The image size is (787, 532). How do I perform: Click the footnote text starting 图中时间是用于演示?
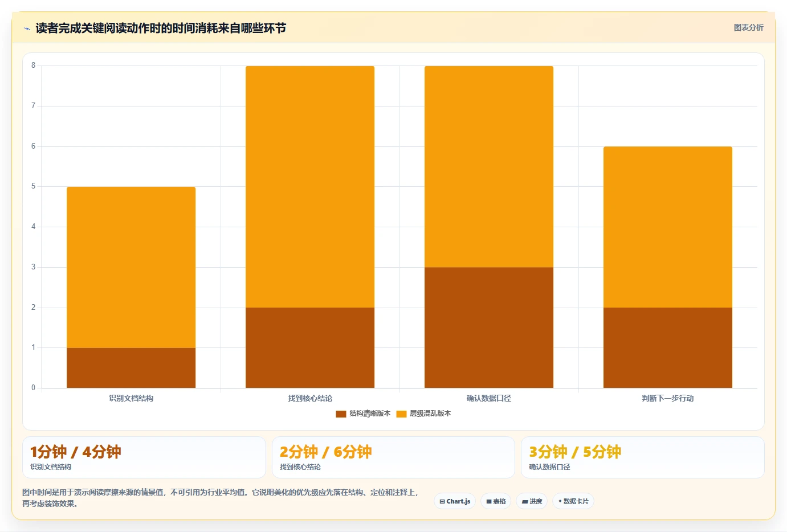pos(221,498)
